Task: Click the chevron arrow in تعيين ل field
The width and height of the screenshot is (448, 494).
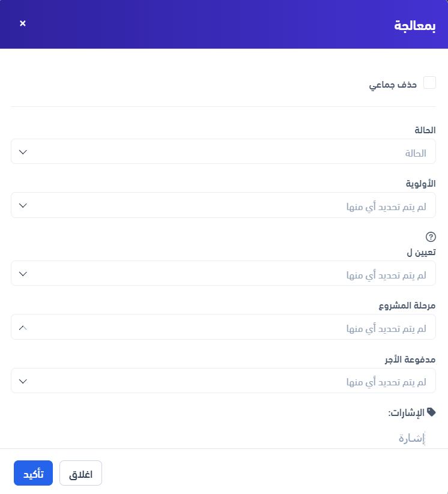Action: [x=23, y=274]
